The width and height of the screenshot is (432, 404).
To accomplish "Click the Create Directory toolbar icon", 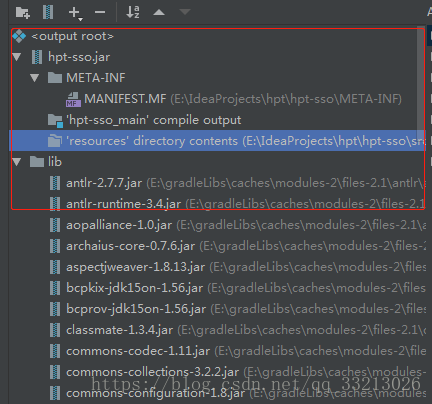I will tap(23, 13).
